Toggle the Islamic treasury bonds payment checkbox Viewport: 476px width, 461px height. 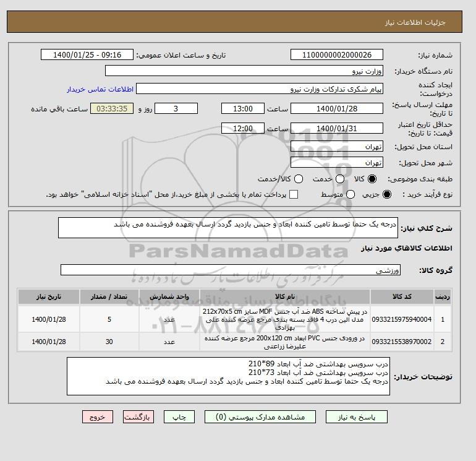294,194
